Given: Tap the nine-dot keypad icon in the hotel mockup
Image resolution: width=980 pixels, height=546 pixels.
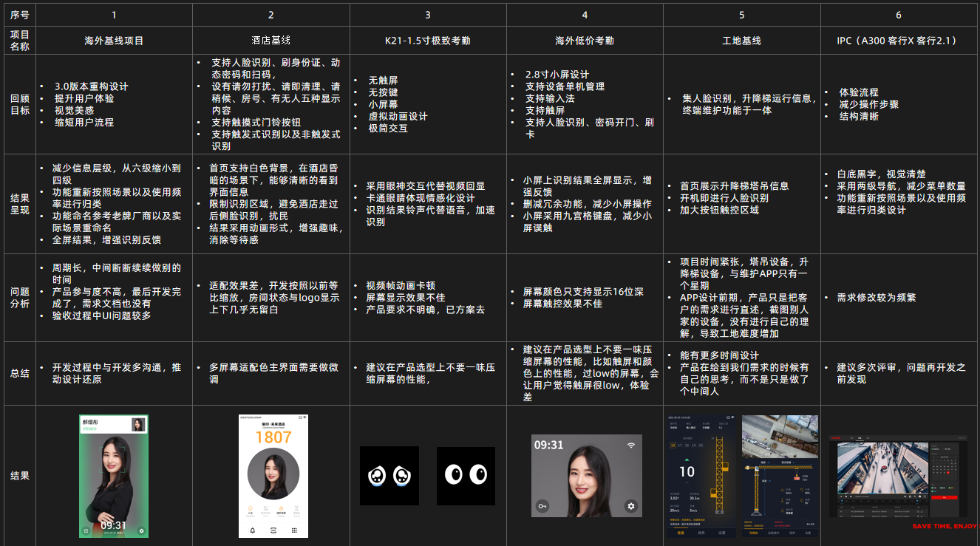Looking at the screenshot, I should point(294,530).
